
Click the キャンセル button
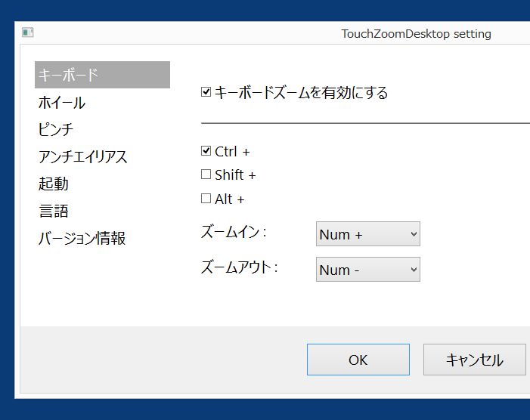[x=475, y=360]
